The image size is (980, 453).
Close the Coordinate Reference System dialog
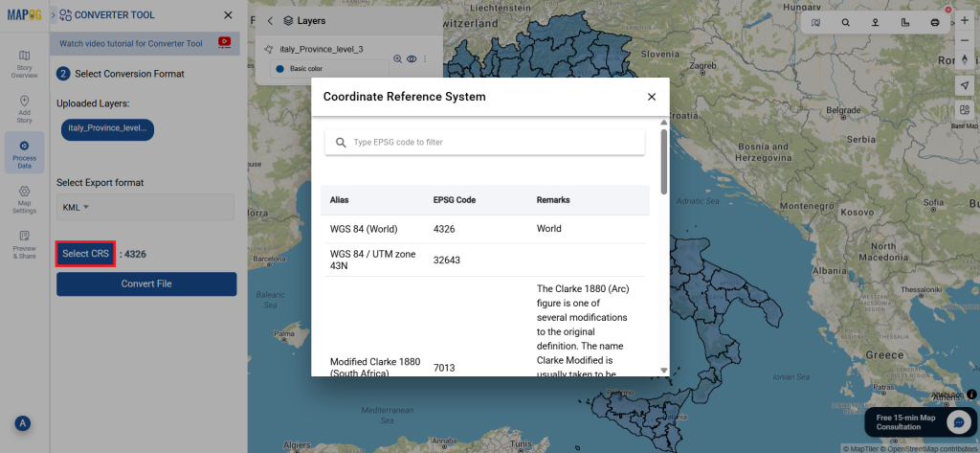point(652,97)
